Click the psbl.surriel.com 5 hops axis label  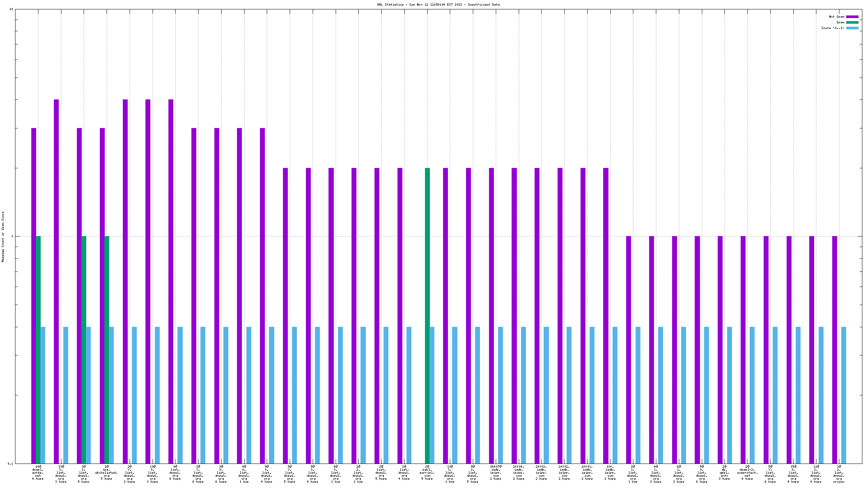pyautogui.click(x=427, y=473)
